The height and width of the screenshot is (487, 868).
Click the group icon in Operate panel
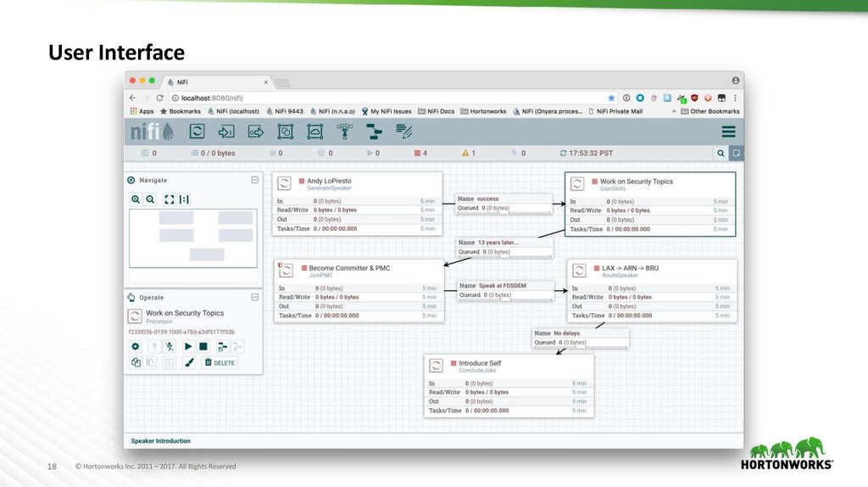click(x=170, y=362)
